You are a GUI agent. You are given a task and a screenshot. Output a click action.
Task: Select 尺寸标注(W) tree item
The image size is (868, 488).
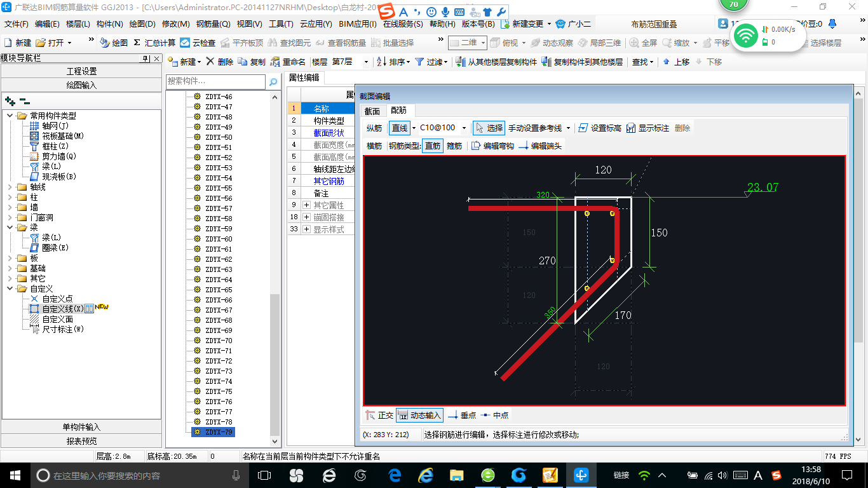(63, 329)
